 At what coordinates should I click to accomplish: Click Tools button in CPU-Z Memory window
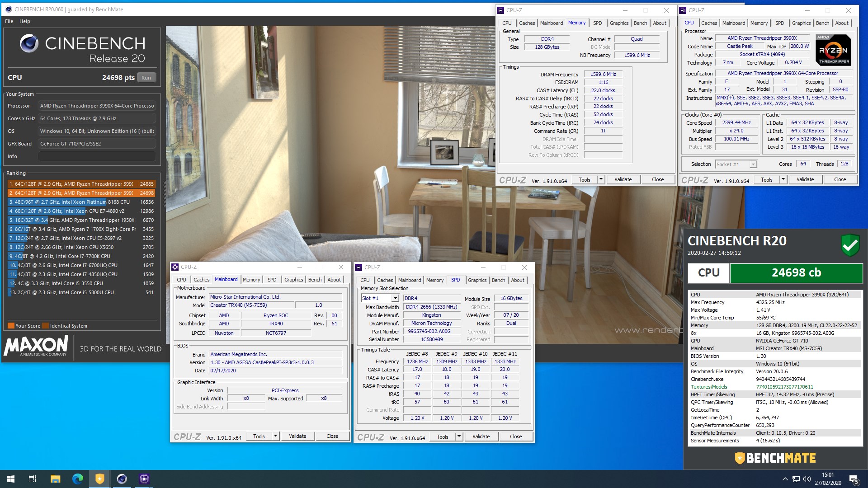[x=585, y=179]
